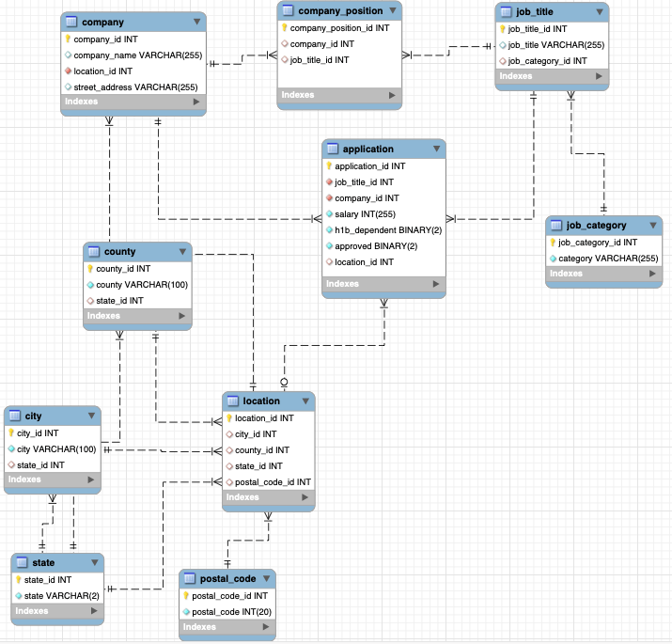672x644 pixels.
Task: Select location_id INT in application table
Action: 383,262
